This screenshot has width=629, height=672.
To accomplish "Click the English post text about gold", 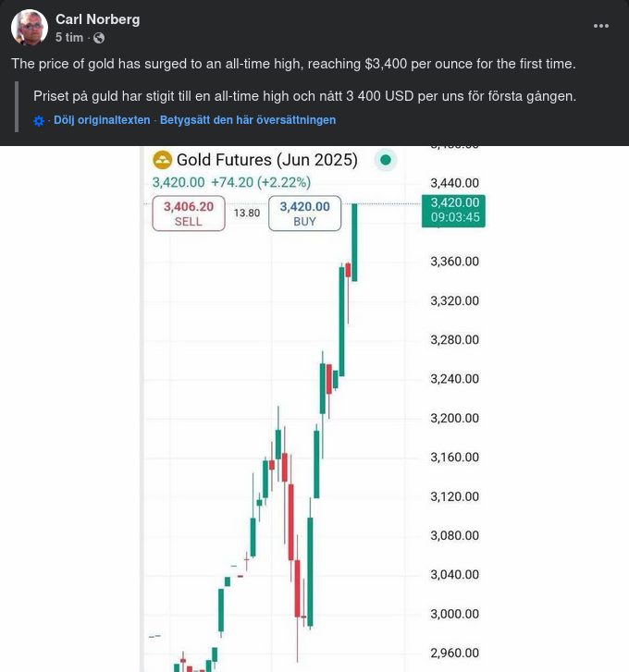I will tap(293, 64).
